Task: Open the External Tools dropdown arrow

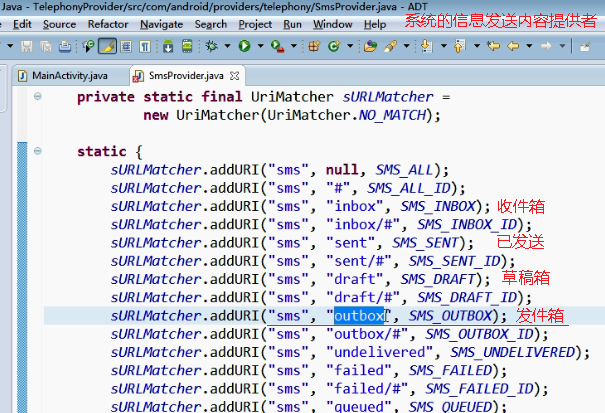Action: tap(294, 46)
